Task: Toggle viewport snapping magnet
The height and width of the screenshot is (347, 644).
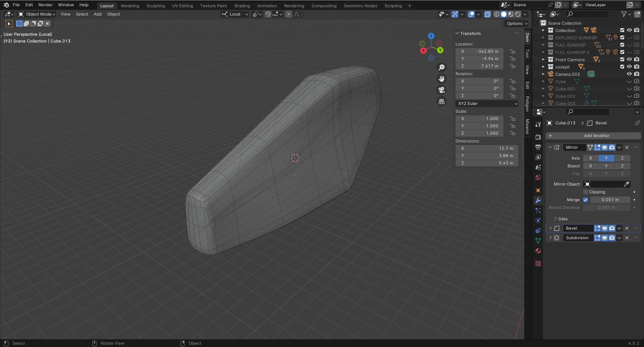Action: pyautogui.click(x=268, y=14)
